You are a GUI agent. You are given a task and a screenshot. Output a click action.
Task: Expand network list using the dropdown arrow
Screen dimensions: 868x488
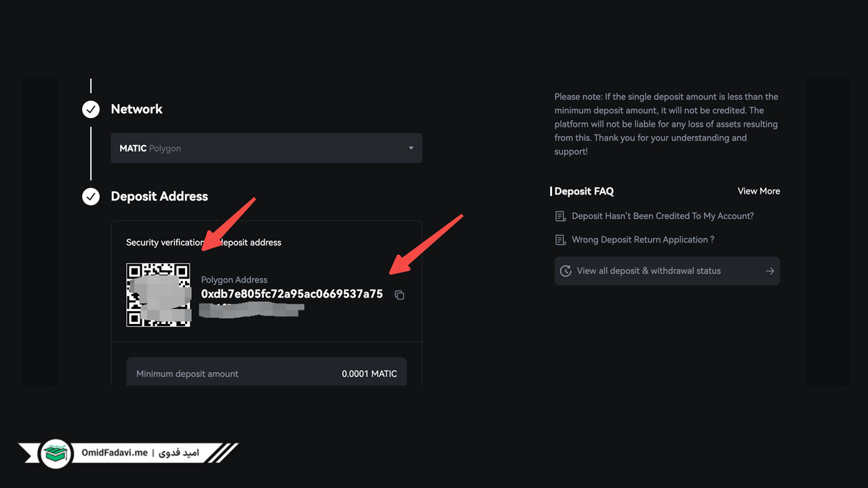[x=411, y=148]
